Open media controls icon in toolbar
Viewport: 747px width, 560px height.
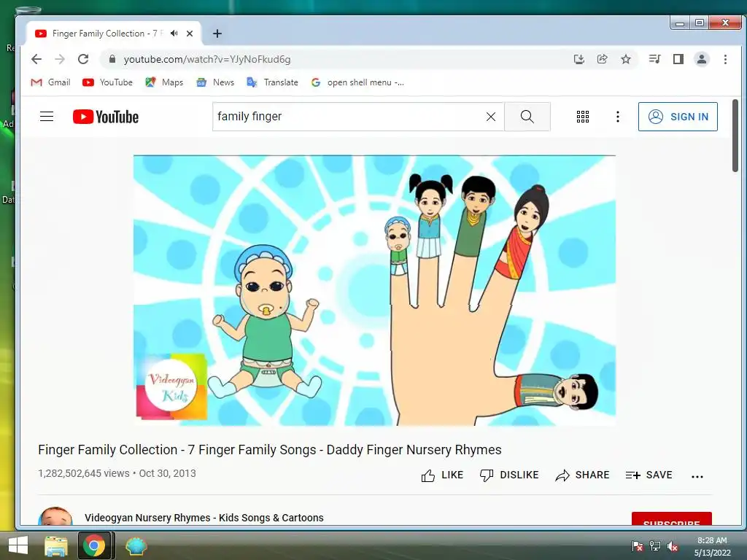tap(654, 59)
